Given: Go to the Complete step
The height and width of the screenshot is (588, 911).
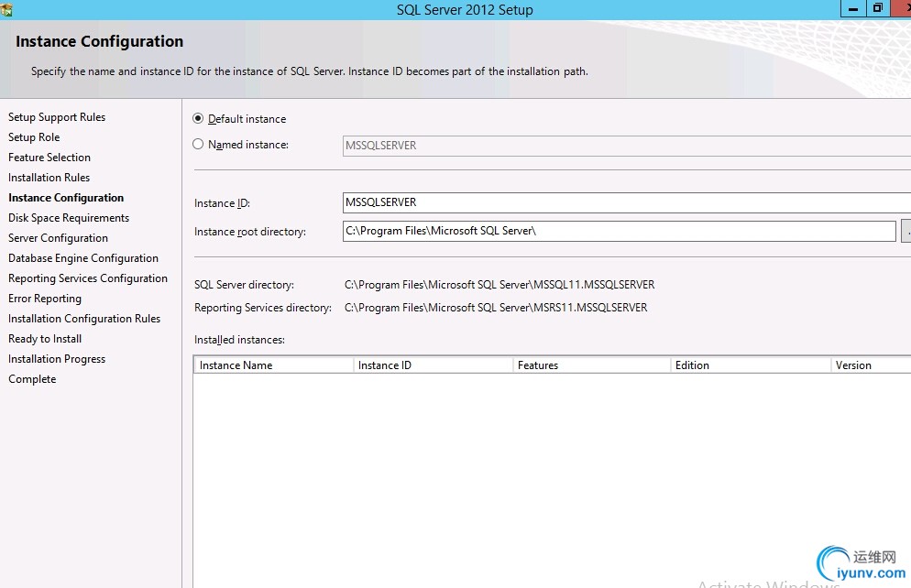Looking at the screenshot, I should [32, 379].
